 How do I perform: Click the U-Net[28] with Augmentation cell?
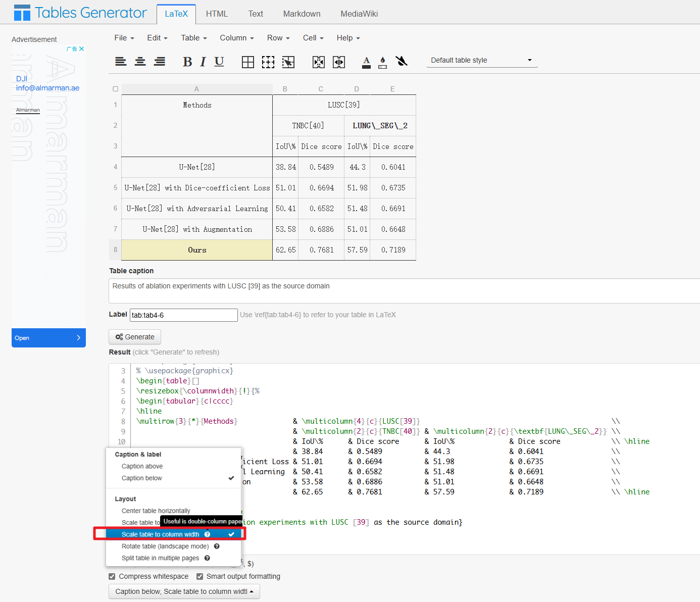click(197, 229)
